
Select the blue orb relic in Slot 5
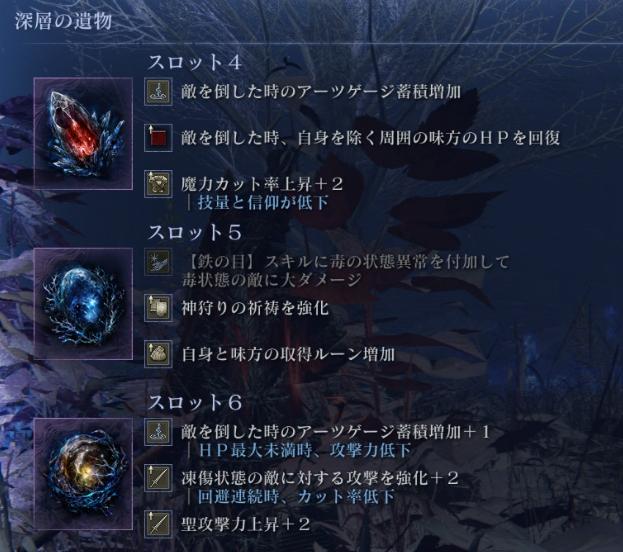pyautogui.click(x=83, y=304)
